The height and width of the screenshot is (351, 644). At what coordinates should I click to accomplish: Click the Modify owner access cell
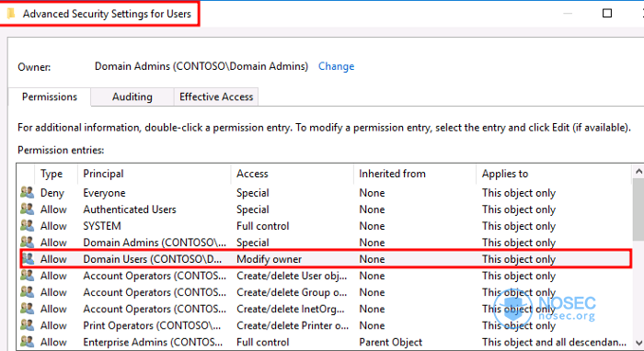pyautogui.click(x=269, y=259)
